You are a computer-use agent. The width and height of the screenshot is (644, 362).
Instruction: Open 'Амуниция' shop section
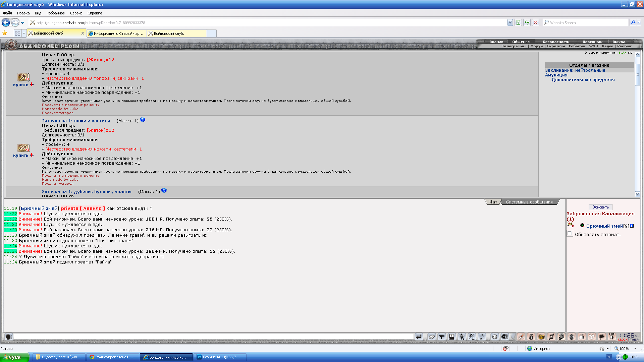pyautogui.click(x=556, y=75)
